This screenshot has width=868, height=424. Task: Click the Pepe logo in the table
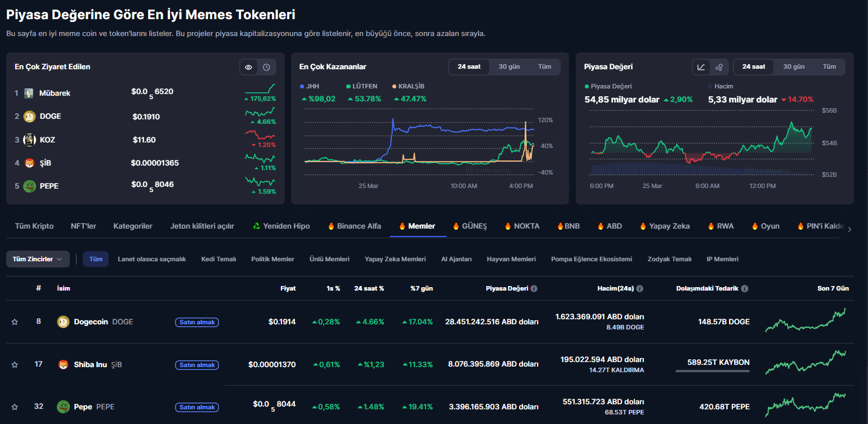coord(63,407)
